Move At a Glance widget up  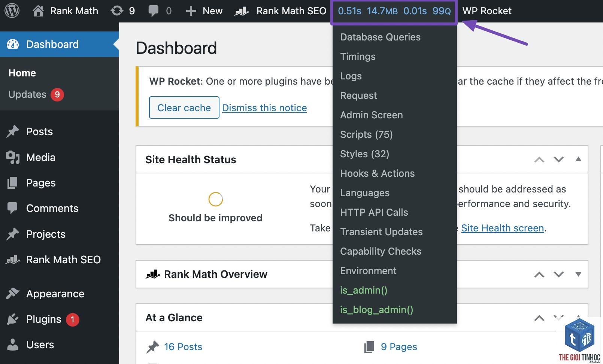click(x=539, y=318)
